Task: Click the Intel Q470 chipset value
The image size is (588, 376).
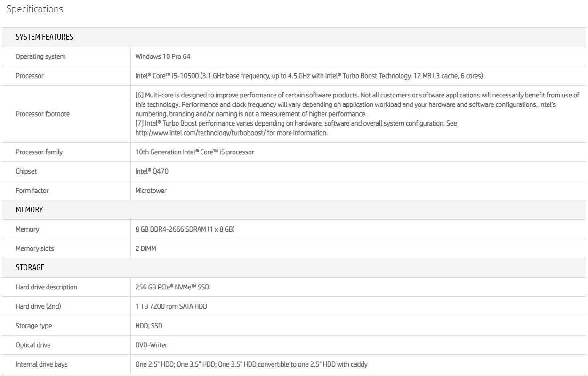Action: coord(152,171)
